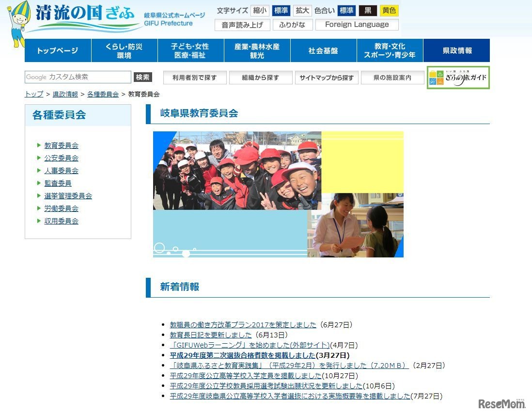Open the ぎふの旅ガイド banner
The width and height of the screenshot is (532, 415).
click(x=457, y=78)
